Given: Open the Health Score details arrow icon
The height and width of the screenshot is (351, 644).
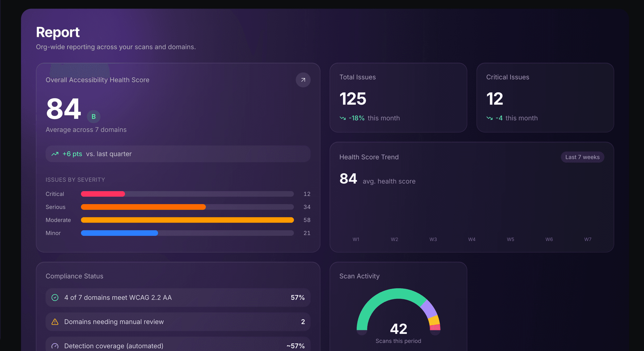Looking at the screenshot, I should pyautogui.click(x=303, y=80).
